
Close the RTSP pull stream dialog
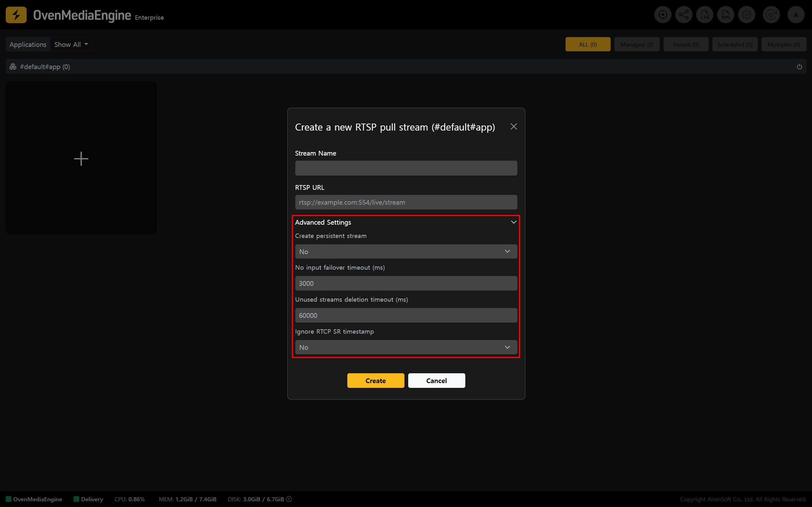[x=514, y=126]
